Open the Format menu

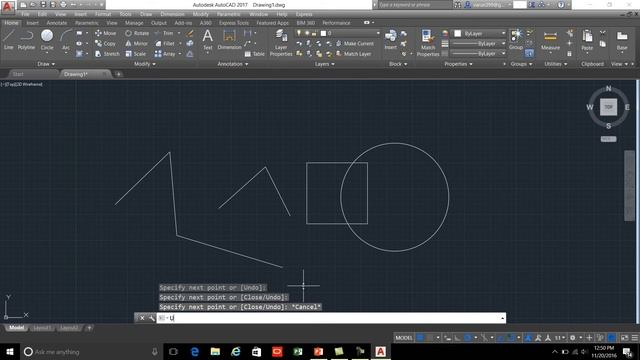103,14
